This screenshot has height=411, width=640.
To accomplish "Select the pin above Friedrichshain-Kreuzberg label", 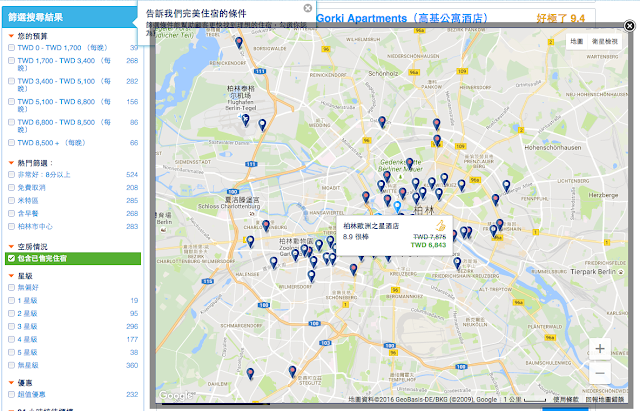I will [457, 263].
